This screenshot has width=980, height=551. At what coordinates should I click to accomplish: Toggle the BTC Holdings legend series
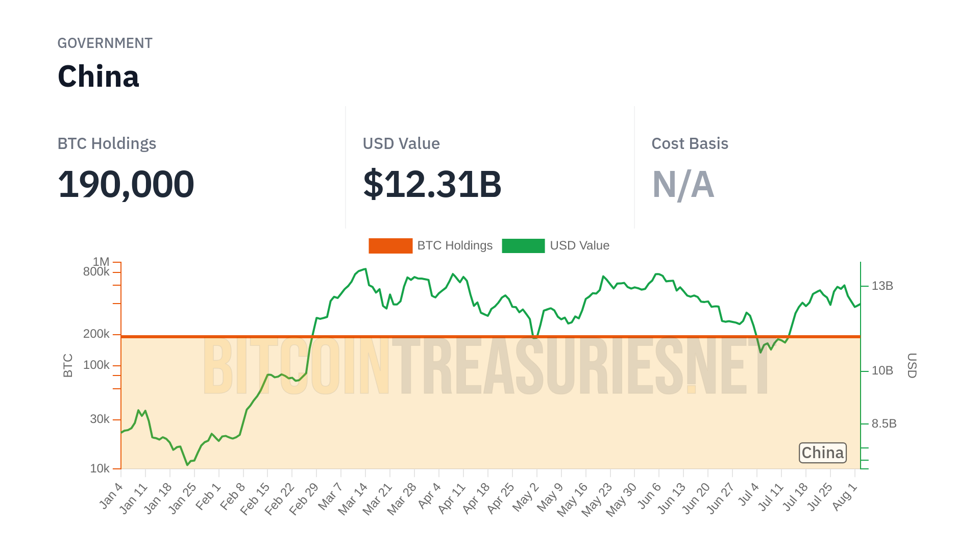[x=454, y=245]
